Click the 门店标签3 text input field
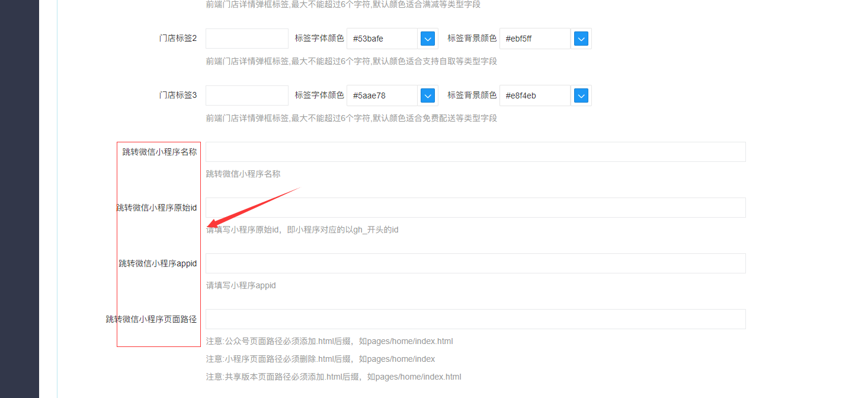 [x=247, y=95]
